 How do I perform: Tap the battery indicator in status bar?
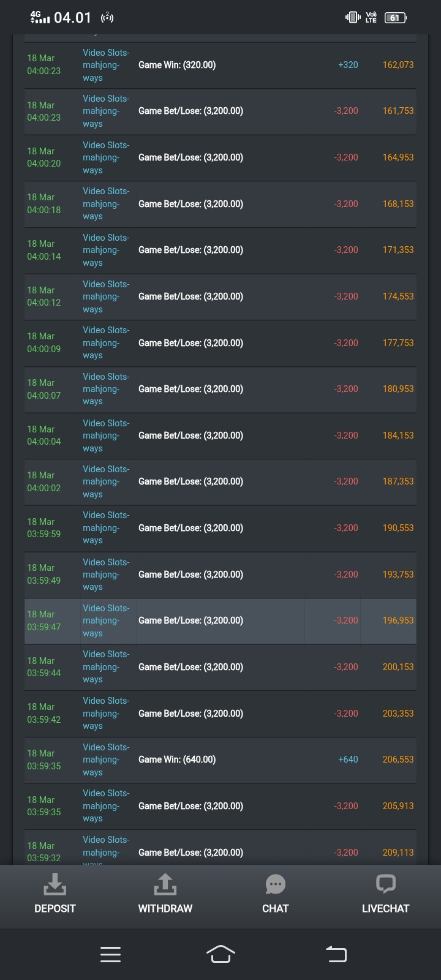(x=395, y=18)
